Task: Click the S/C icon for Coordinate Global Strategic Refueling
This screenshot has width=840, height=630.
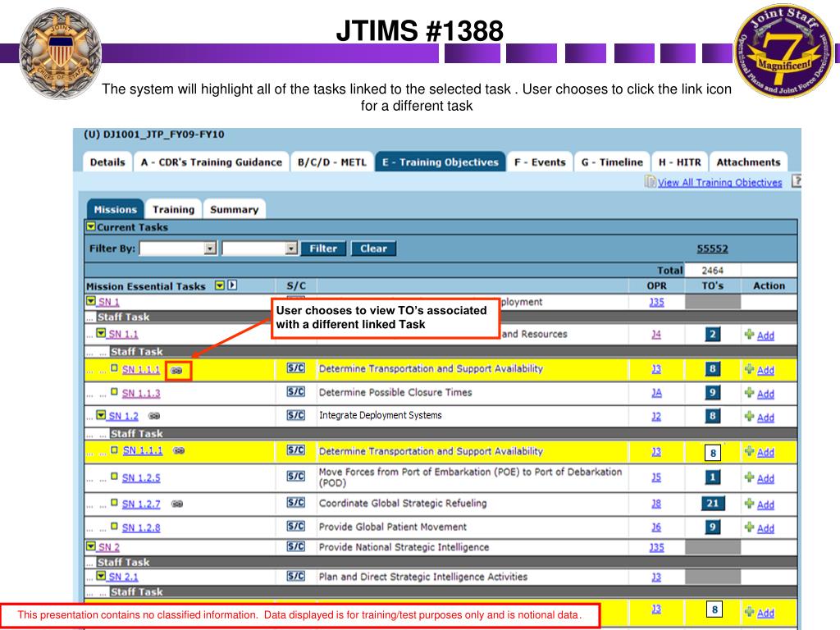Action: click(x=295, y=503)
